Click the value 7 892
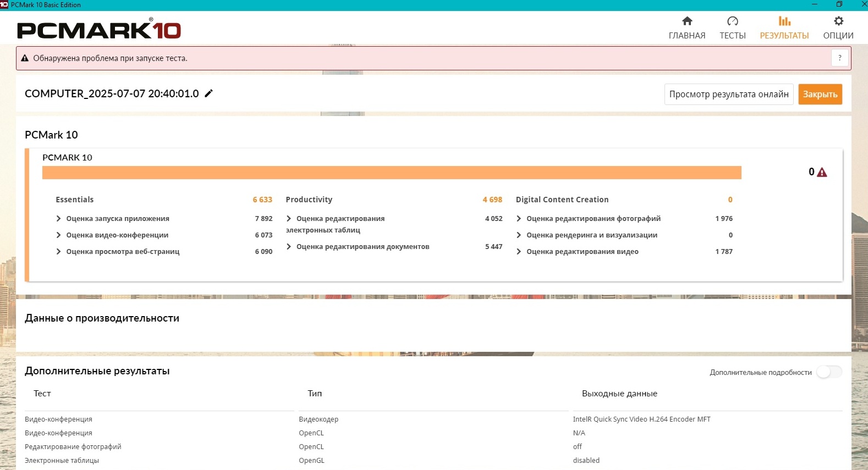The width and height of the screenshot is (868, 470). tap(263, 219)
